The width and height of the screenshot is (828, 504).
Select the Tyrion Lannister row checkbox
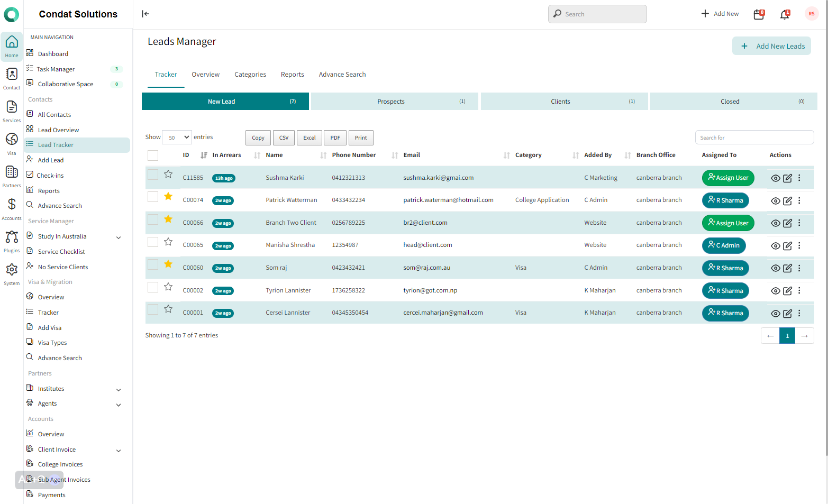coord(153,287)
